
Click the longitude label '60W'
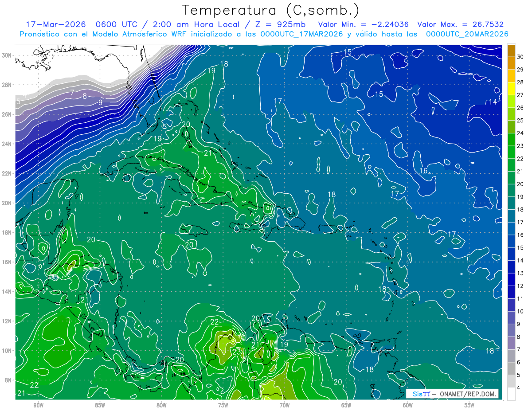pos(408,406)
